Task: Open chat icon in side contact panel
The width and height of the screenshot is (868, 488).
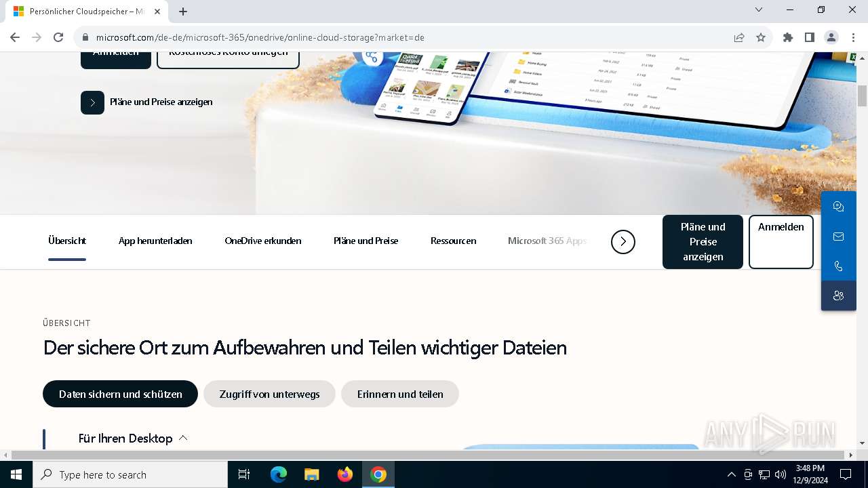Action: (x=839, y=207)
